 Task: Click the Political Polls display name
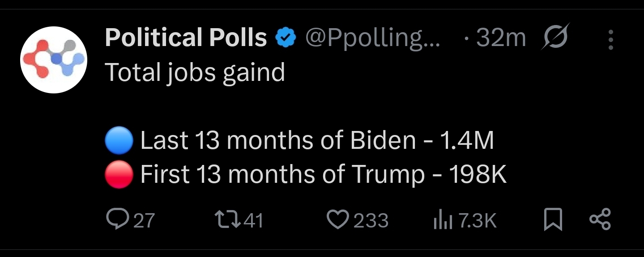click(x=186, y=38)
